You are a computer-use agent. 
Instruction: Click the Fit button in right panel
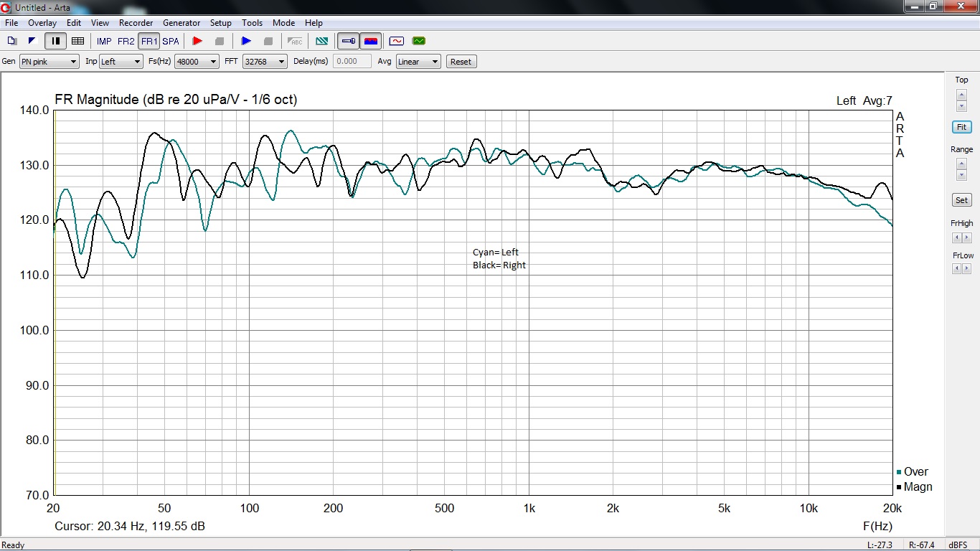(961, 127)
